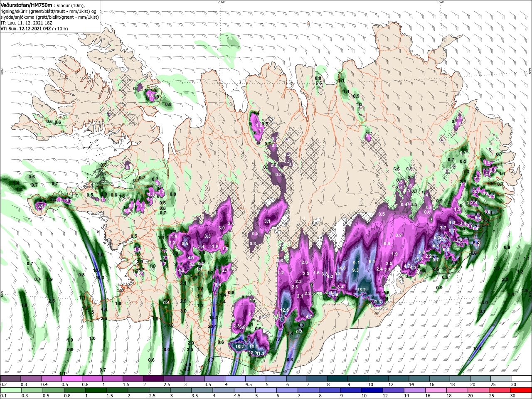Select top legend swatch between 4 and 4.5

pos(235,379)
